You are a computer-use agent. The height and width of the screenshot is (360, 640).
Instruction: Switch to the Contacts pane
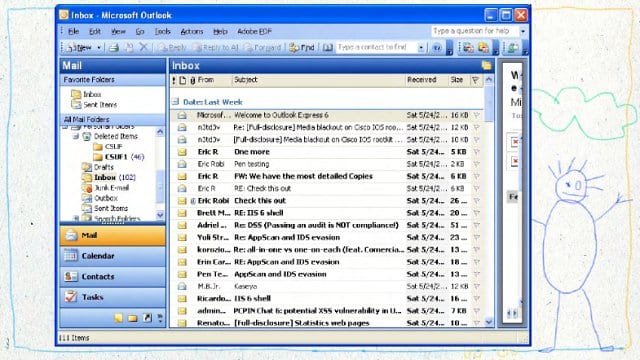click(x=113, y=277)
